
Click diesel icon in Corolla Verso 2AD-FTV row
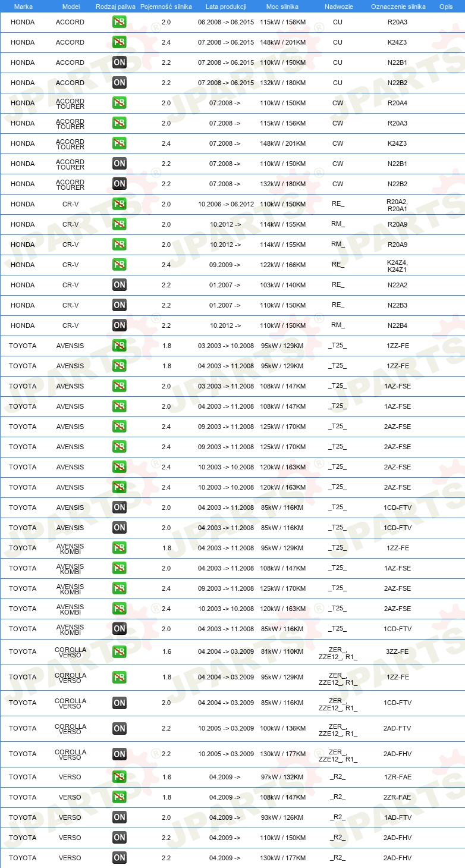pos(120,728)
